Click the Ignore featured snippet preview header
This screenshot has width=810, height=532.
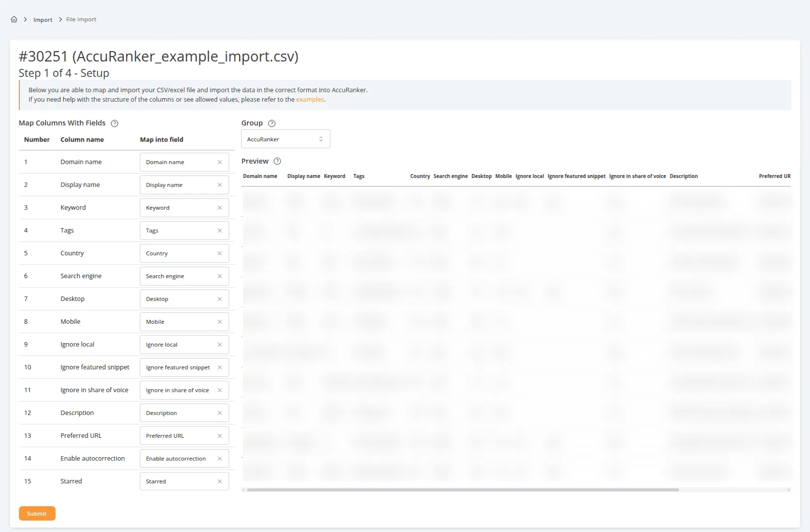(x=576, y=176)
